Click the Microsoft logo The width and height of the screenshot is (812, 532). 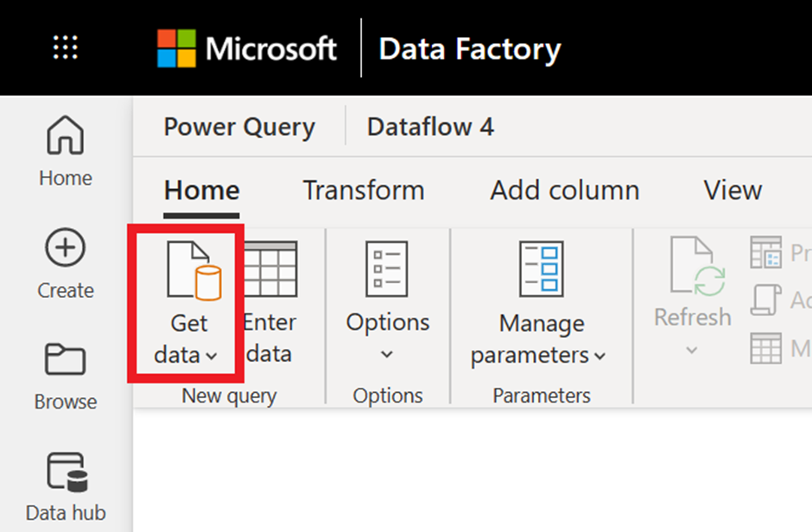[x=247, y=48]
